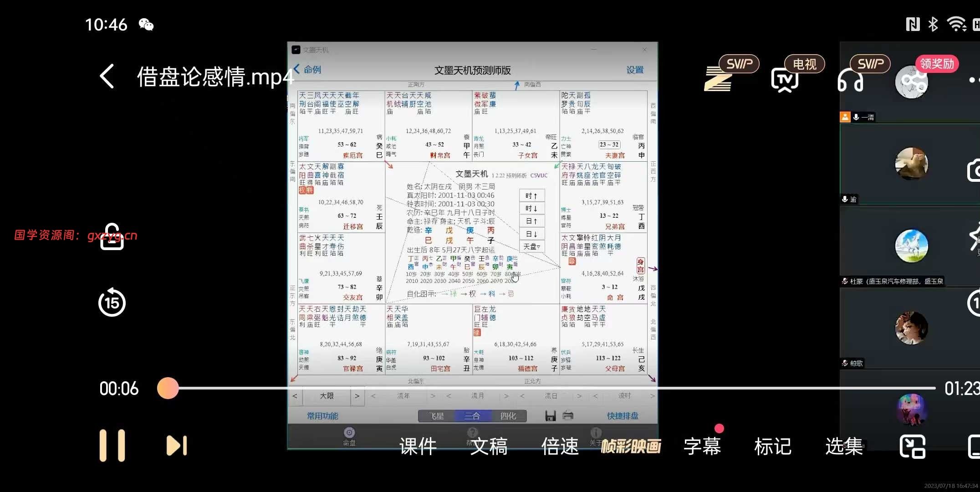Image resolution: width=980 pixels, height=492 pixels.
Task: Open WeChat notification icon in status bar
Action: click(x=146, y=25)
